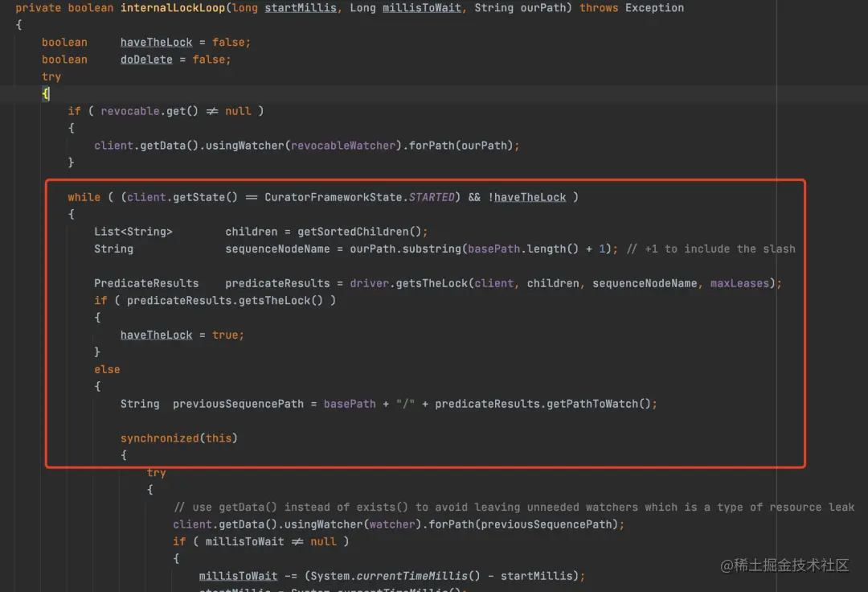Click the 'millisToWait != null' condition
The width and height of the screenshot is (868, 592).
pos(271,541)
